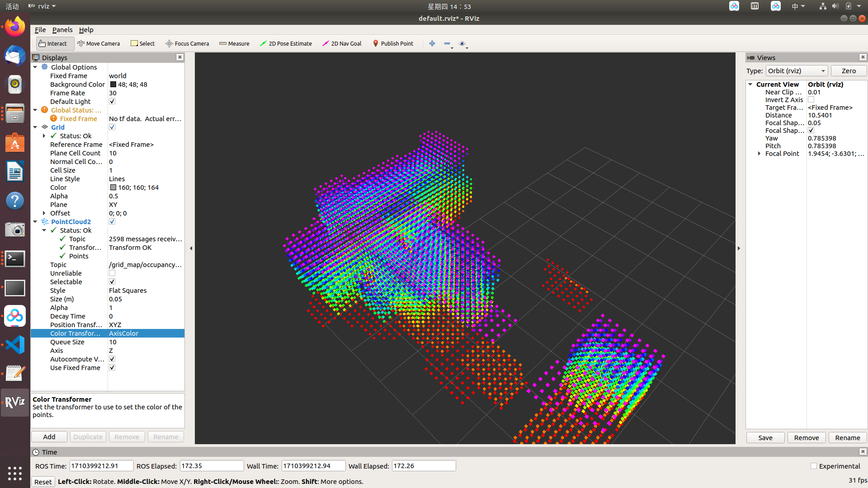Open the view Type dropdown

pos(797,71)
